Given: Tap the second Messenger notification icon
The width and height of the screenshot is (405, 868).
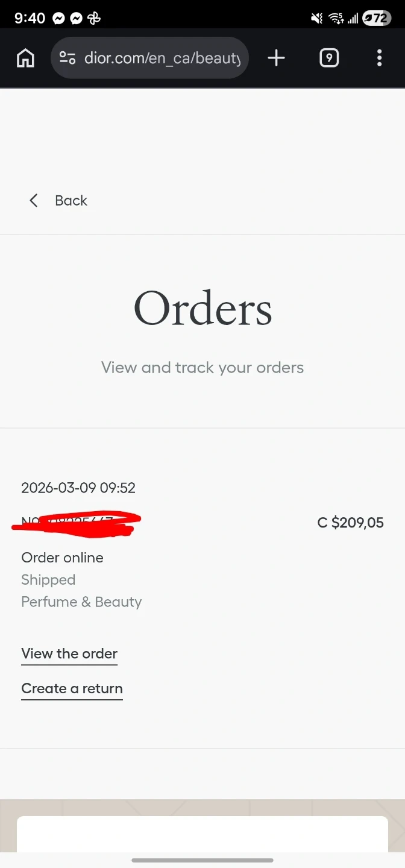Looking at the screenshot, I should point(76,19).
